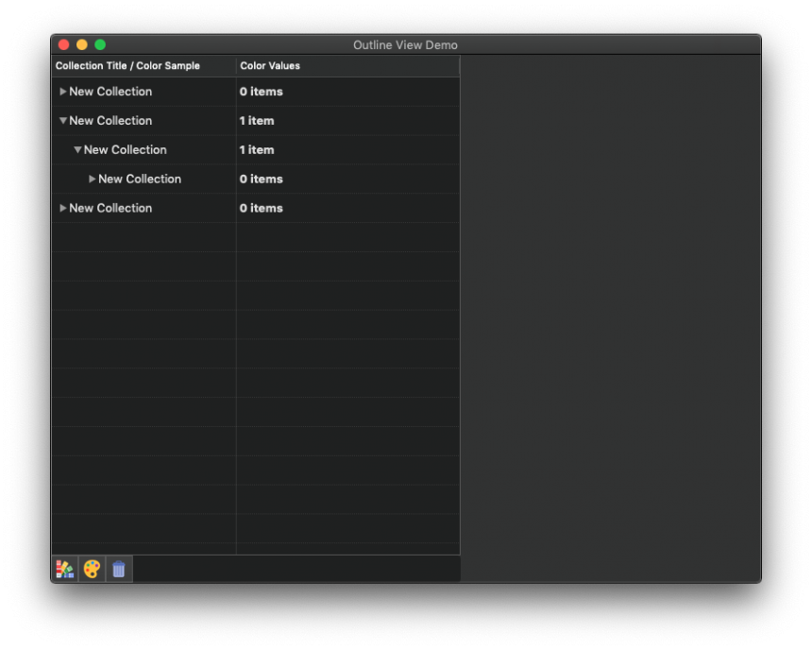
Task: Expand the first New Collection row
Action: [63, 92]
